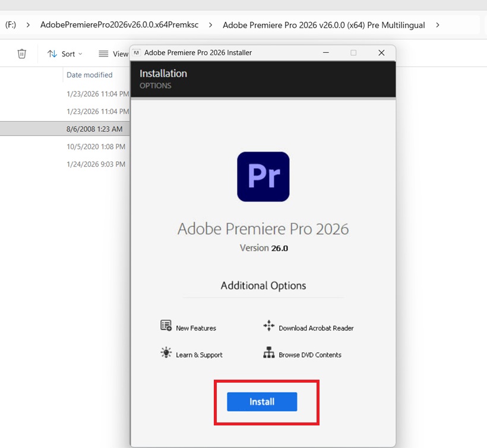
Task: Click the scrollbar at the installer's bottom right
Action: (x=391, y=440)
